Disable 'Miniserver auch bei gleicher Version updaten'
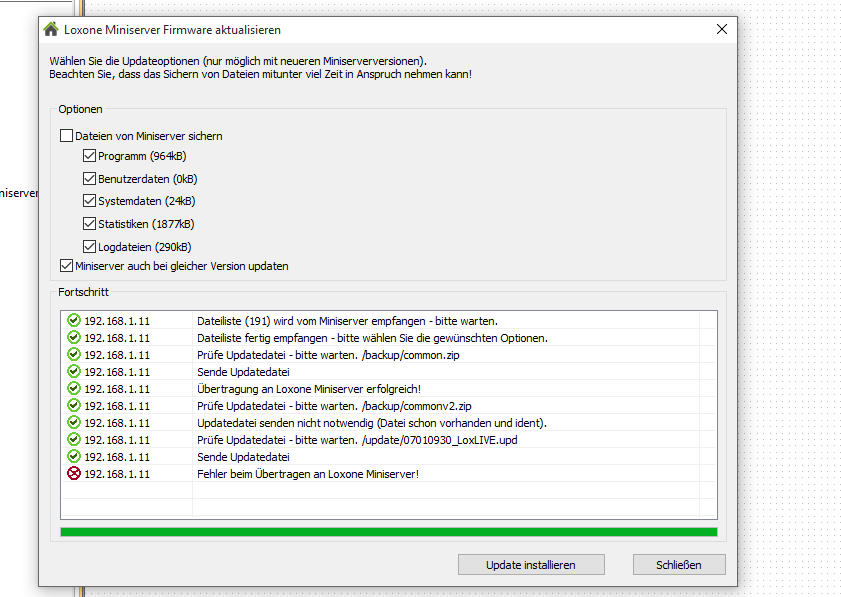 (x=67, y=266)
